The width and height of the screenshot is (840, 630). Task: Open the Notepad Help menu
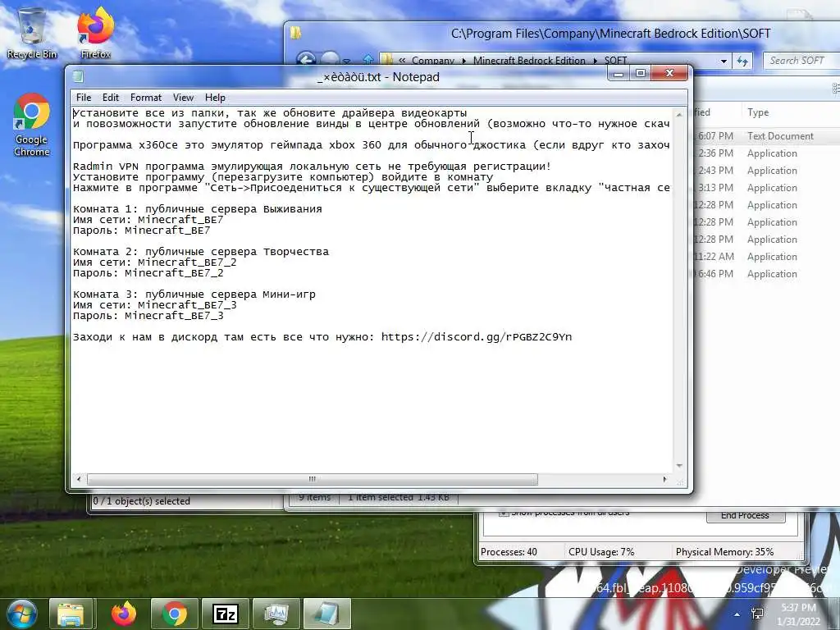(x=215, y=98)
